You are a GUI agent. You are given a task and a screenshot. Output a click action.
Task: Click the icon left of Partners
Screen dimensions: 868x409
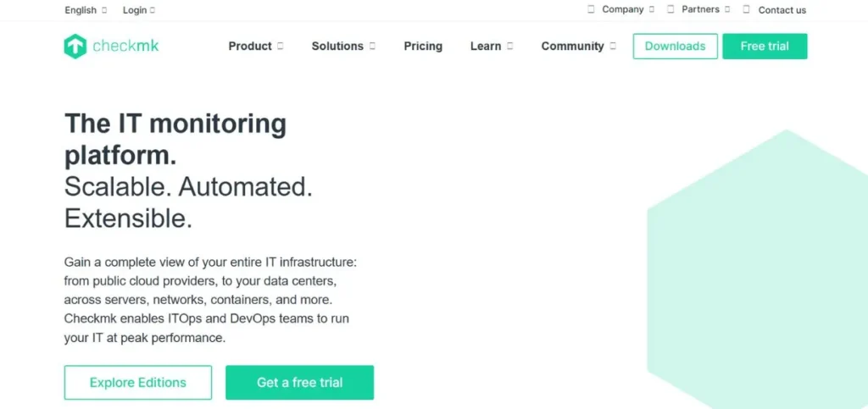670,9
